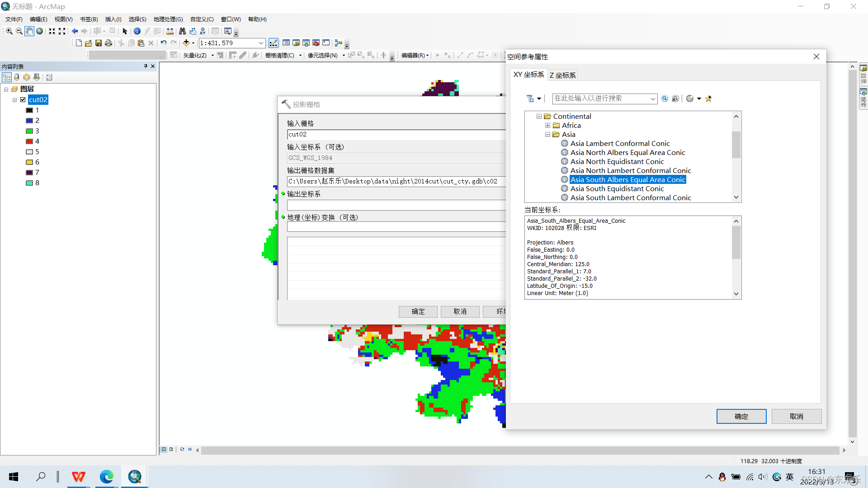Open the Go To XY tool

(x=203, y=31)
